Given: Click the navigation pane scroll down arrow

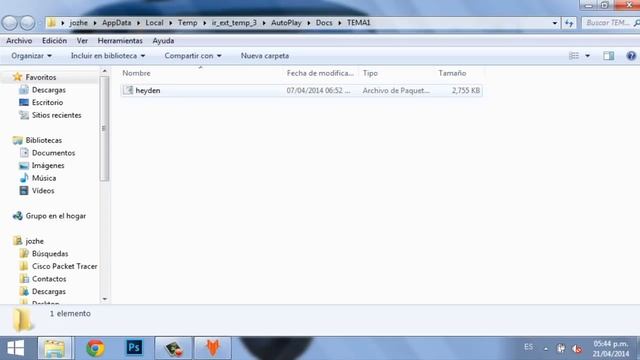Looking at the screenshot, I should pos(104,299).
